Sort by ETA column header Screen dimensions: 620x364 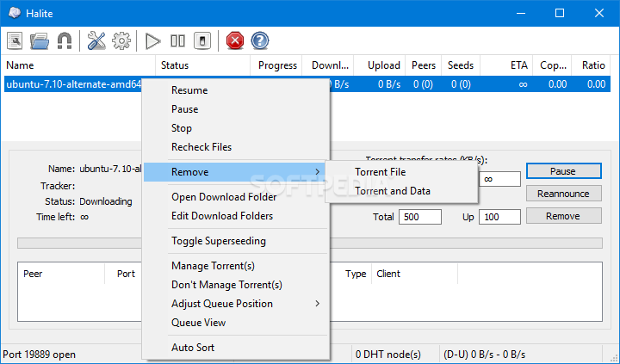tap(506, 65)
